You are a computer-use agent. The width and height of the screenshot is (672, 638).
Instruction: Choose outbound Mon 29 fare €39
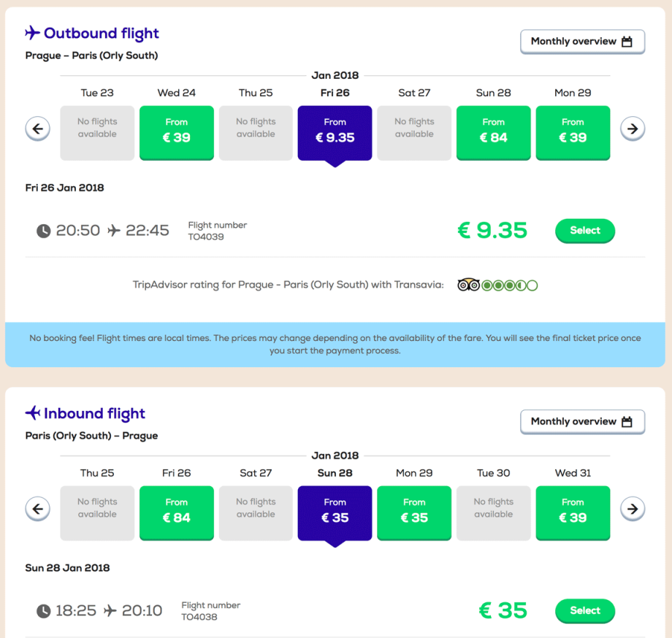pyautogui.click(x=573, y=132)
